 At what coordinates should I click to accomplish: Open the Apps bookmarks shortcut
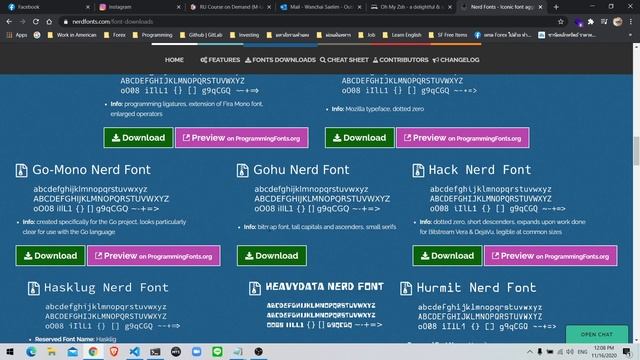[17, 35]
